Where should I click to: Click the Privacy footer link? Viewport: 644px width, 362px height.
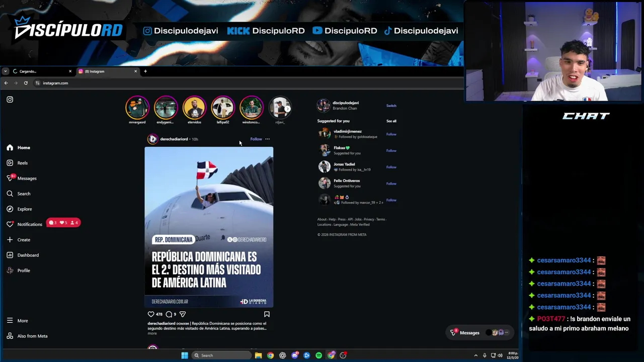click(369, 220)
